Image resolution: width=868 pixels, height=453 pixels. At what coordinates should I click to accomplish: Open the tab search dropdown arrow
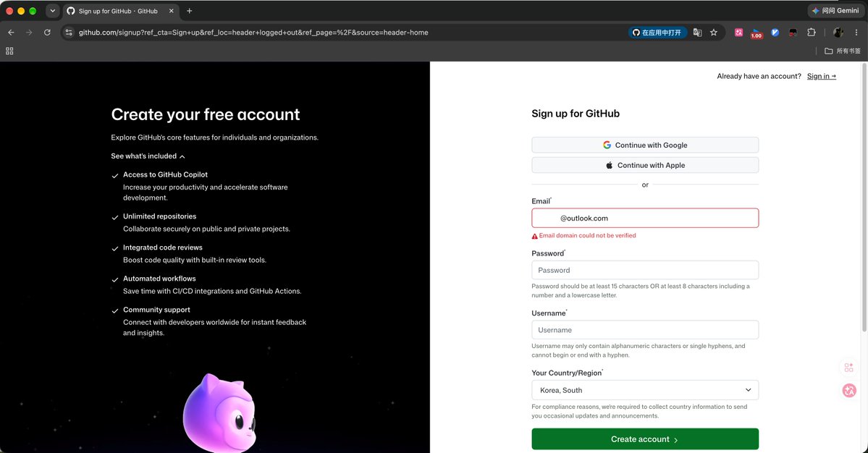click(53, 11)
